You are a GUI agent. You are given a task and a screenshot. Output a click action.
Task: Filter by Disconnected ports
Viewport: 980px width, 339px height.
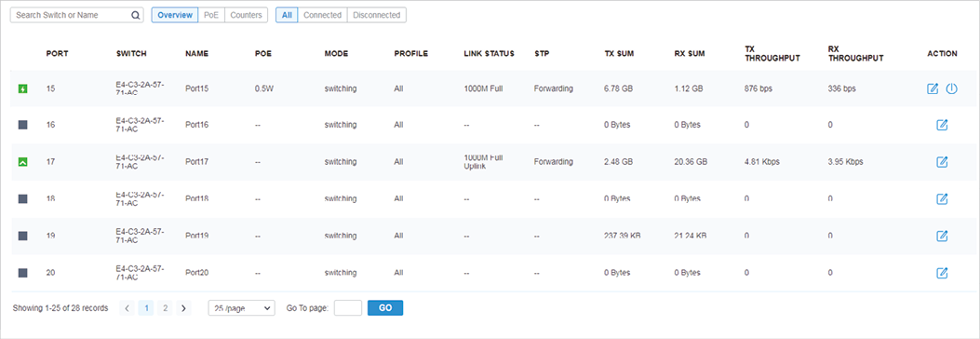pyautogui.click(x=376, y=15)
